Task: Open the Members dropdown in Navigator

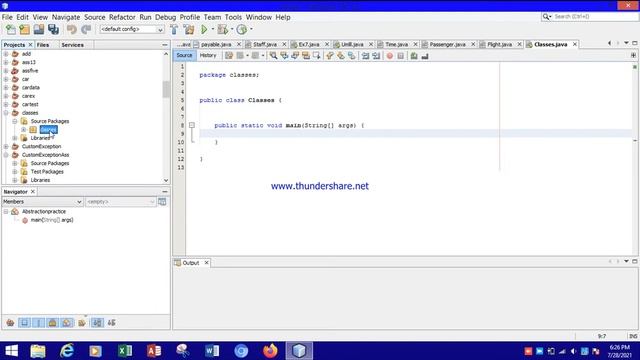Action: (x=42, y=202)
